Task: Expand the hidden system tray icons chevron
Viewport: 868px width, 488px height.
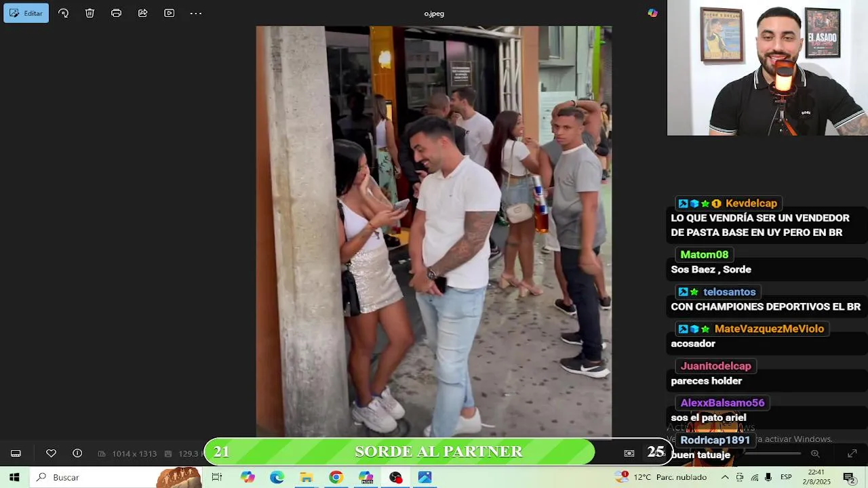Action: pyautogui.click(x=725, y=477)
